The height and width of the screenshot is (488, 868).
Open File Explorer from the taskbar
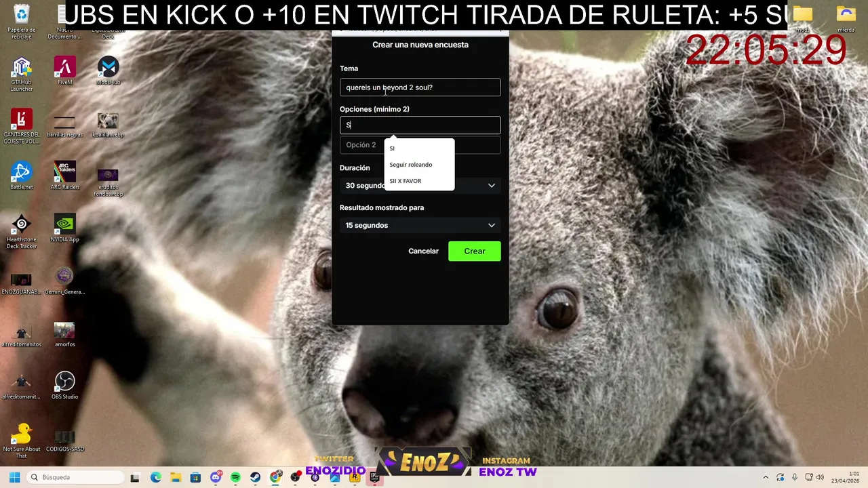(x=176, y=477)
